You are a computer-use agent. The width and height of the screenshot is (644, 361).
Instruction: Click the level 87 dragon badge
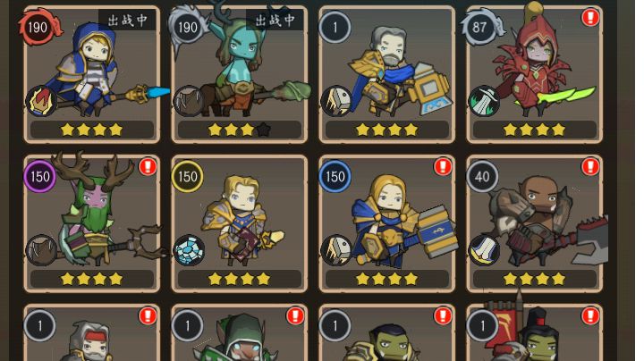481,27
